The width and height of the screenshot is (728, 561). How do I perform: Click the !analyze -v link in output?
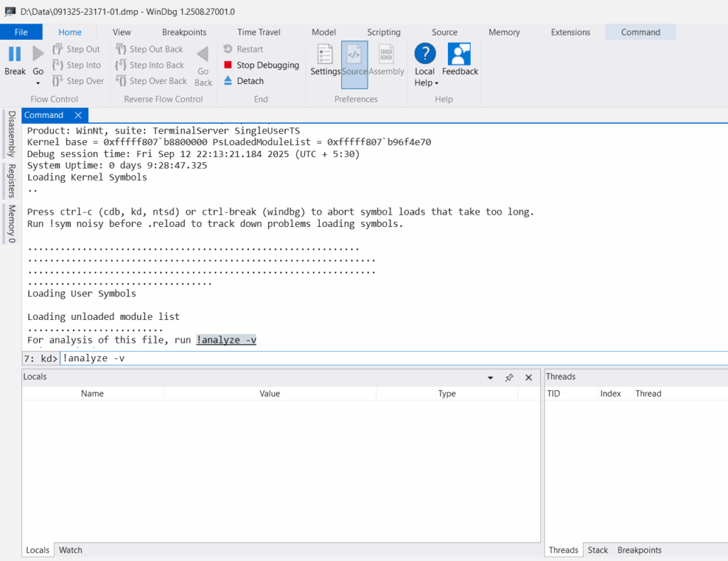click(226, 340)
